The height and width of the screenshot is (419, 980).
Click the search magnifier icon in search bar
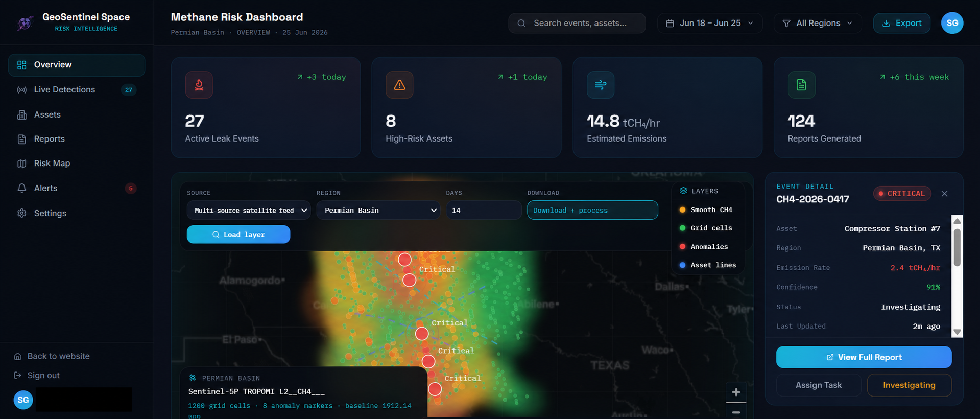pos(521,23)
